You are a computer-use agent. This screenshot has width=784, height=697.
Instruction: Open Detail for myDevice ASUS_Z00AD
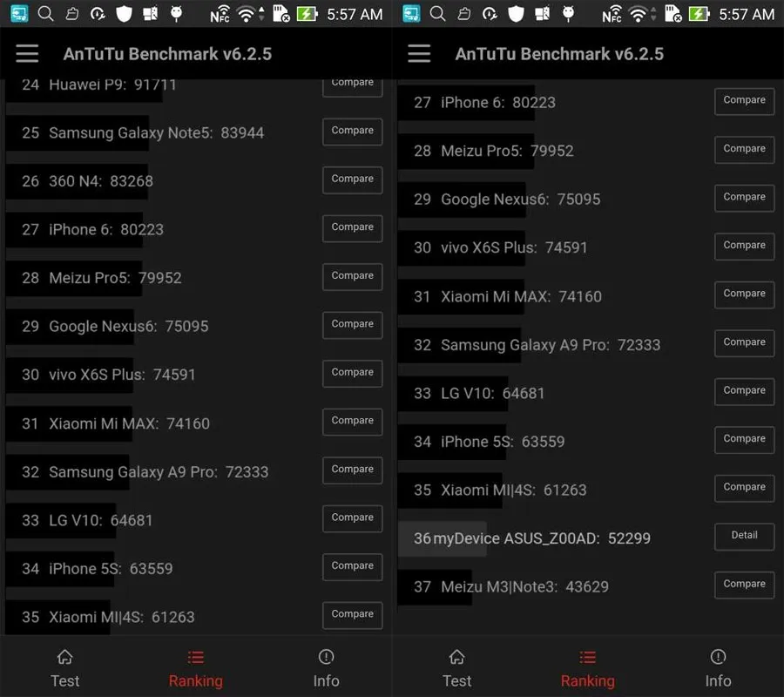click(745, 537)
